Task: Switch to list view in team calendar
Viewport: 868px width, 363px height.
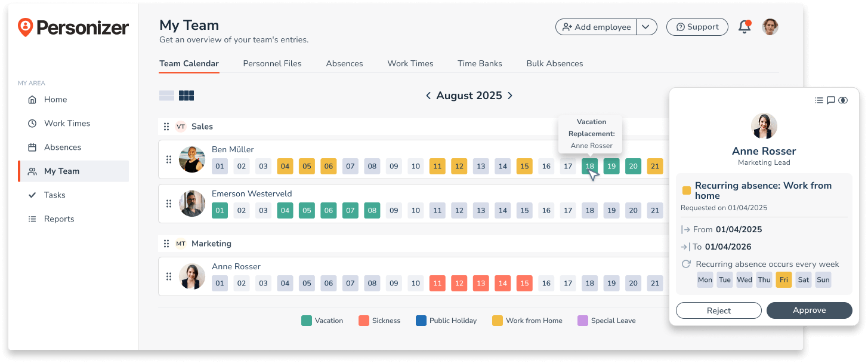Action: (x=166, y=94)
